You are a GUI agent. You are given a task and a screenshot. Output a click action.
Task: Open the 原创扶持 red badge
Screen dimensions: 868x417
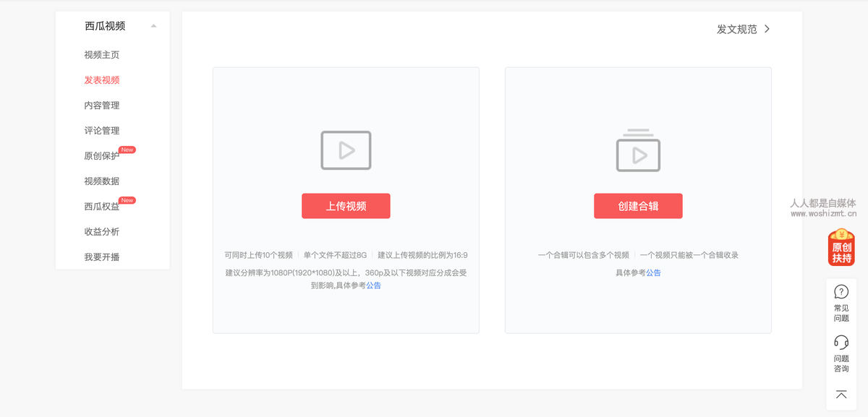click(841, 247)
